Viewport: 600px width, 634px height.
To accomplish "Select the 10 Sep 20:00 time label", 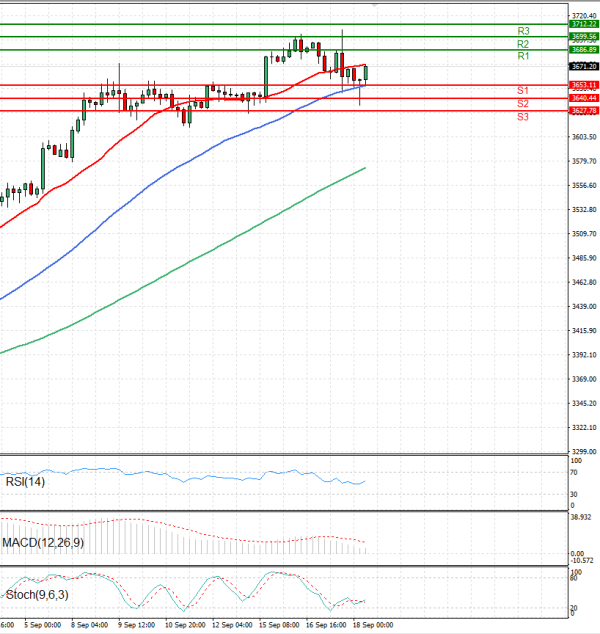I will [x=185, y=625].
